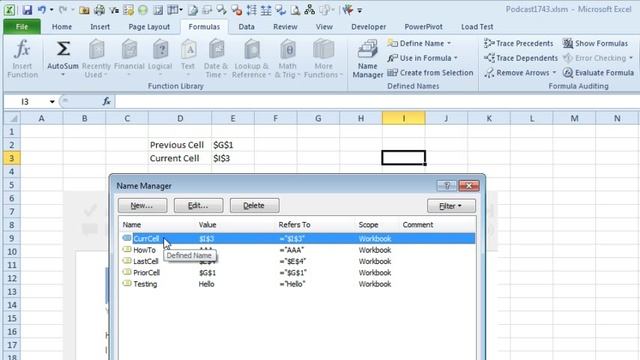
Task: Open the Filter dropdown in Name Manager
Action: [x=451, y=206]
